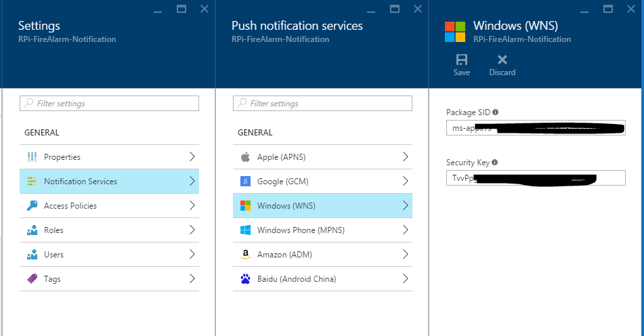Close the Push notification services blade
Viewport: 644px width, 336px height.
[418, 9]
